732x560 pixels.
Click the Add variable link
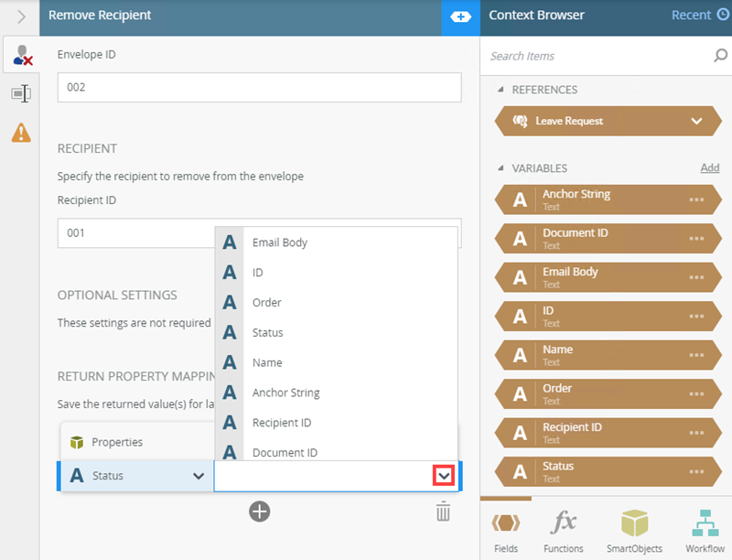point(709,168)
